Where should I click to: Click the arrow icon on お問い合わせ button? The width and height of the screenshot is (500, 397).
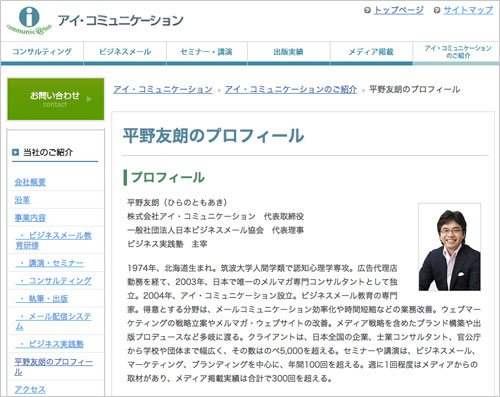click(x=89, y=99)
